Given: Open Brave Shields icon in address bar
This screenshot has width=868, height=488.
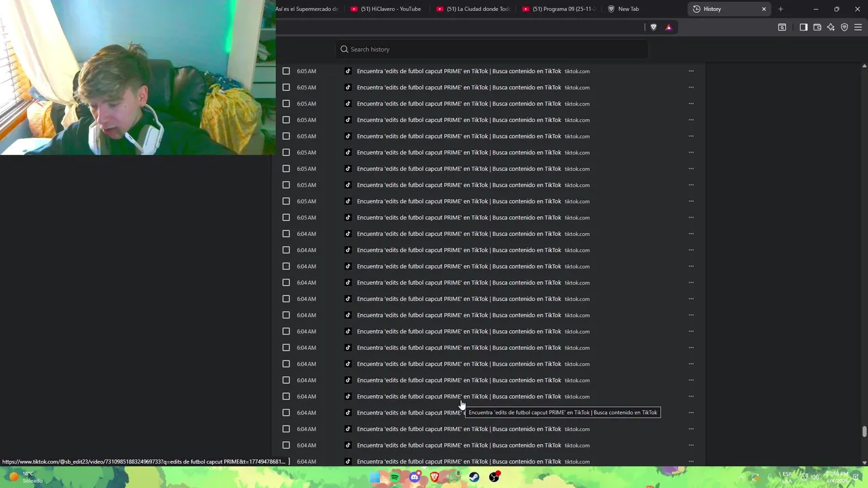Looking at the screenshot, I should coord(653,27).
